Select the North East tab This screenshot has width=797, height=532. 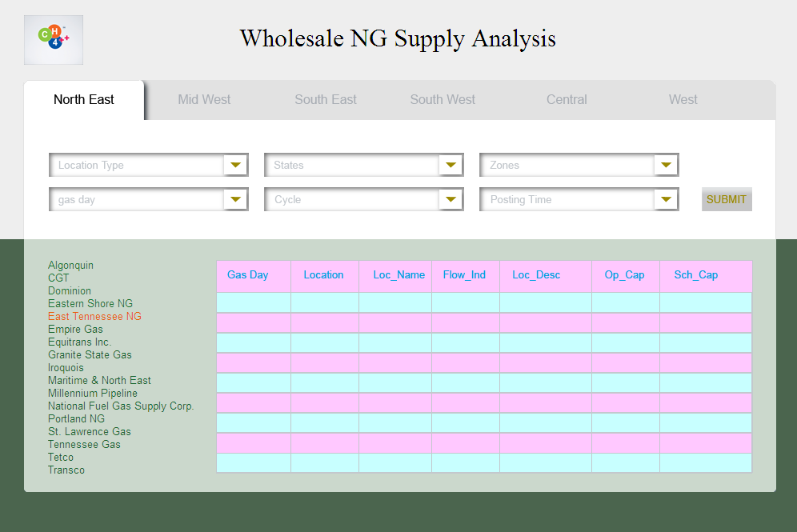tap(84, 99)
